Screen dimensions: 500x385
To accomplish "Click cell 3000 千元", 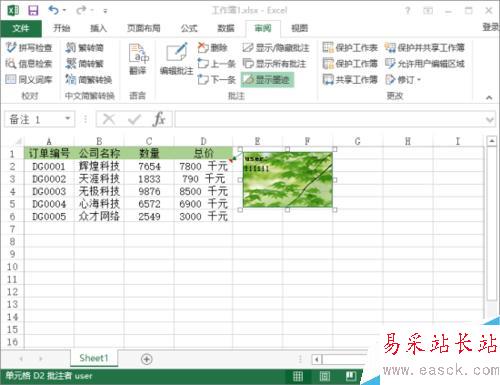I will pyautogui.click(x=203, y=217).
